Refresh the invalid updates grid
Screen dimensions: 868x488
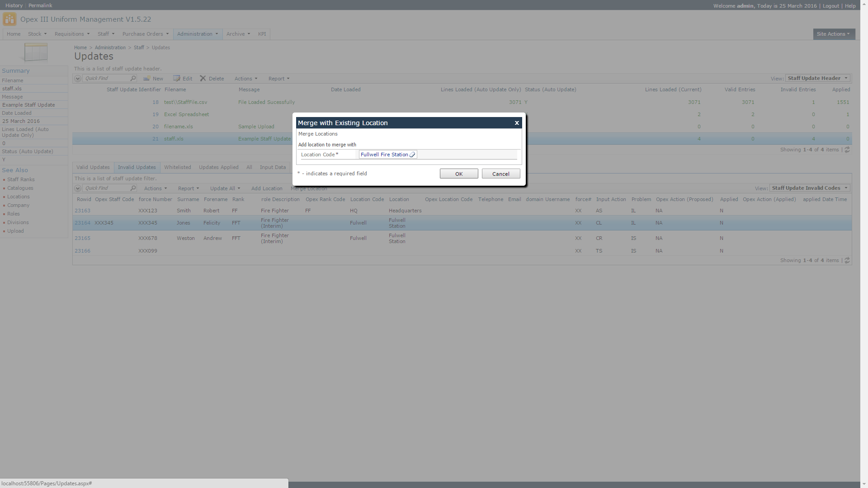pos(847,260)
